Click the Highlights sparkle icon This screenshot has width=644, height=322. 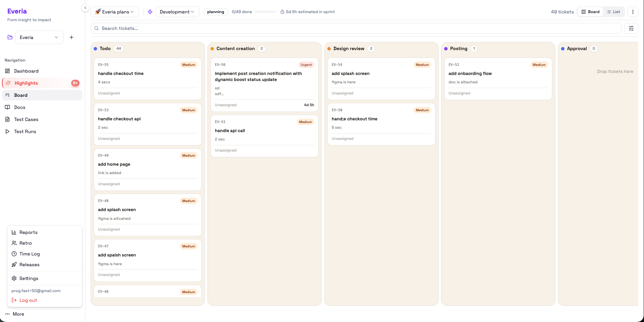tap(8, 83)
